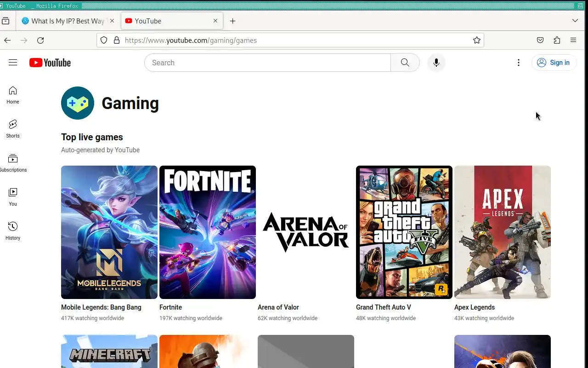Select the YouTube tab
The width and height of the screenshot is (588, 368).
(x=172, y=21)
